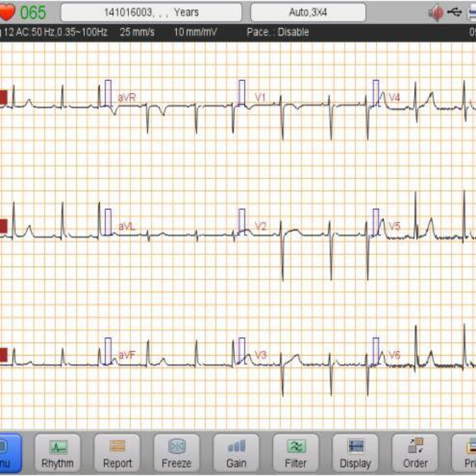This screenshot has width=476, height=476.
Task: Open the lead Order settings
Action: 415,453
